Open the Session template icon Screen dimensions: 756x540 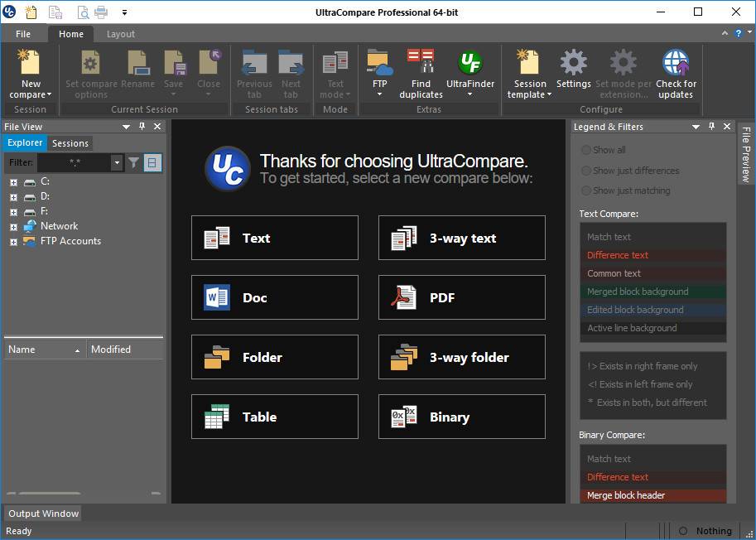pos(529,62)
